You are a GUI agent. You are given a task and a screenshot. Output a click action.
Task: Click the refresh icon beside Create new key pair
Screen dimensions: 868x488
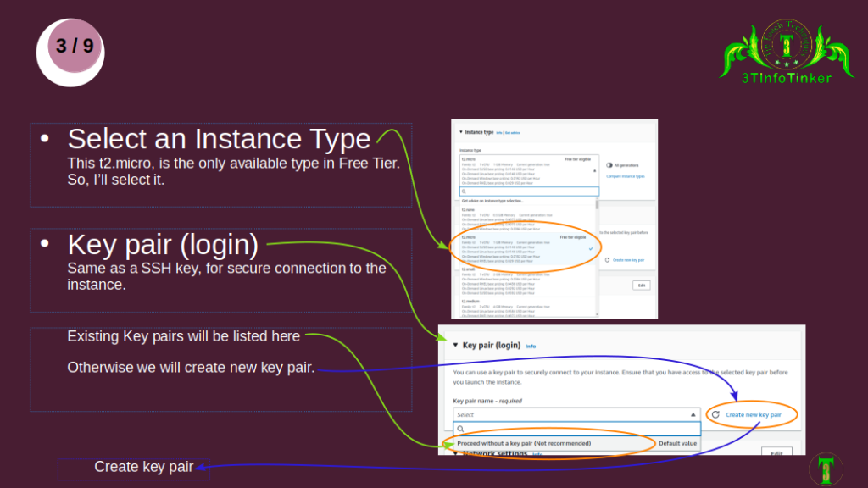click(715, 414)
